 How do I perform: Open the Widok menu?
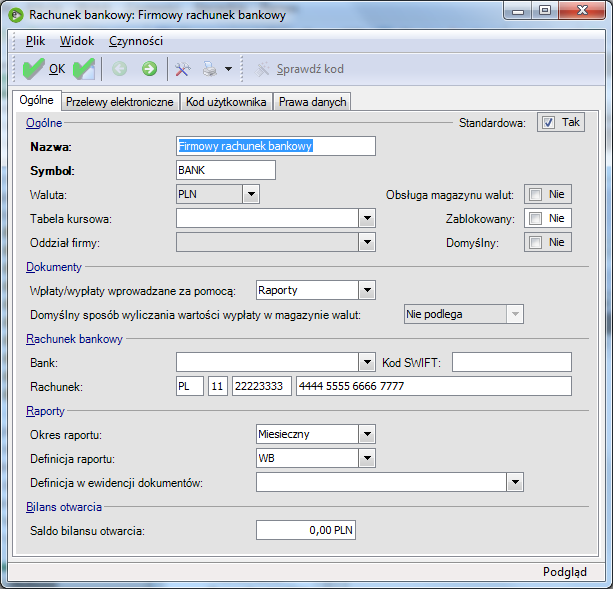click(77, 41)
